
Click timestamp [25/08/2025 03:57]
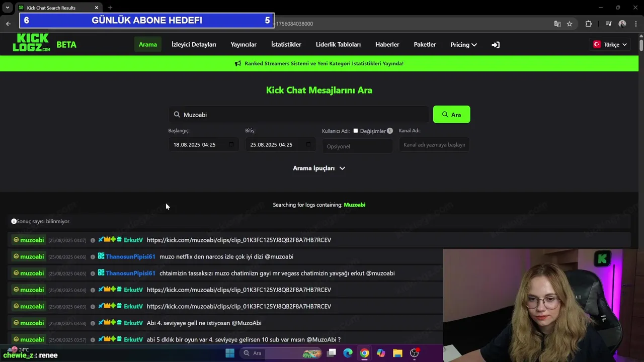67,340
